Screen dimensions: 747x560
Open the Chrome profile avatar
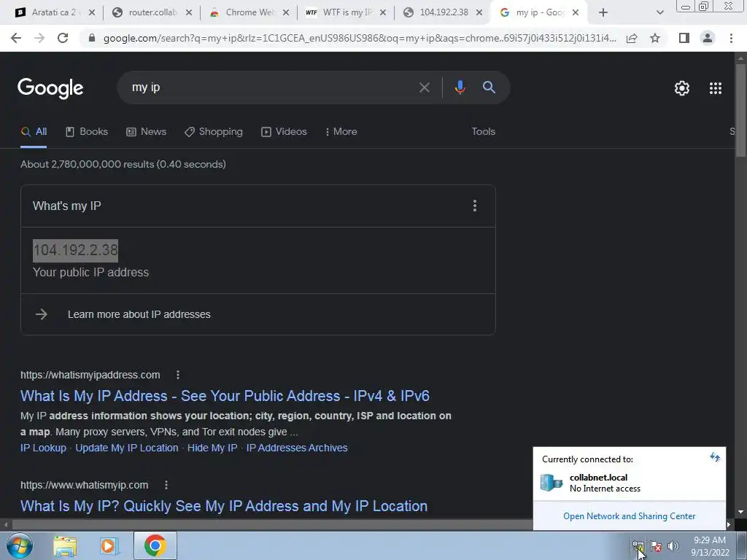pyautogui.click(x=708, y=38)
